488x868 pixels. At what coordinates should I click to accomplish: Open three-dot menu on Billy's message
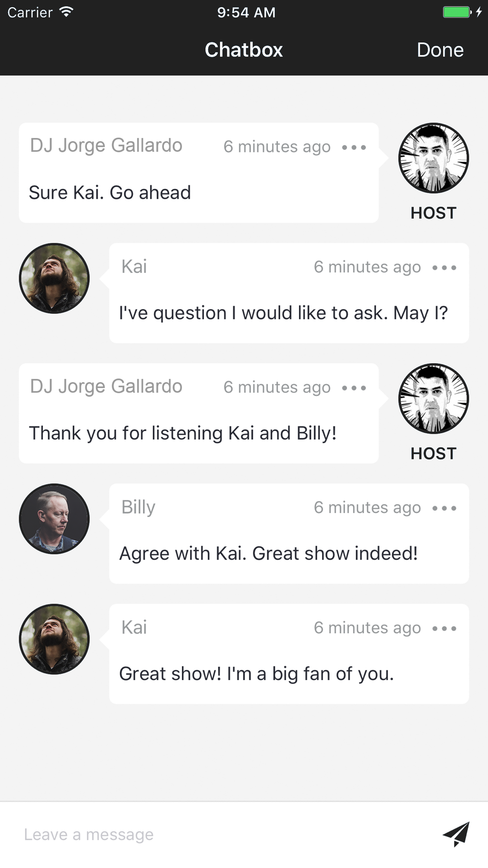(x=444, y=508)
